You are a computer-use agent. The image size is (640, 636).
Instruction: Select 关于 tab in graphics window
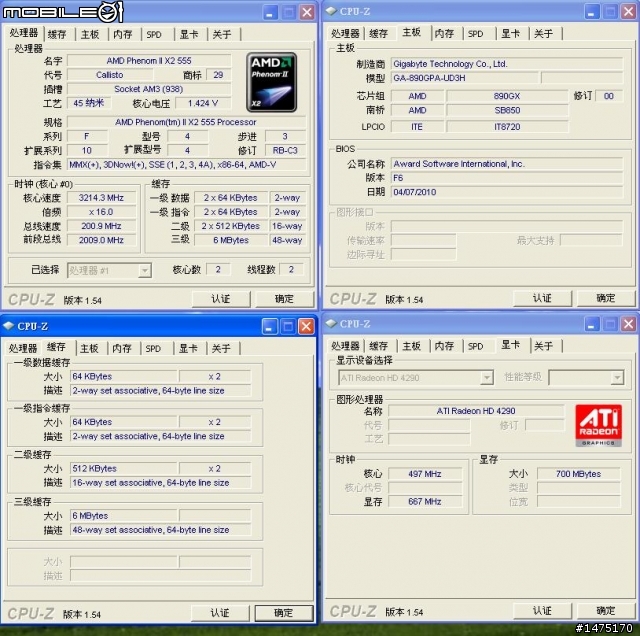coord(544,346)
